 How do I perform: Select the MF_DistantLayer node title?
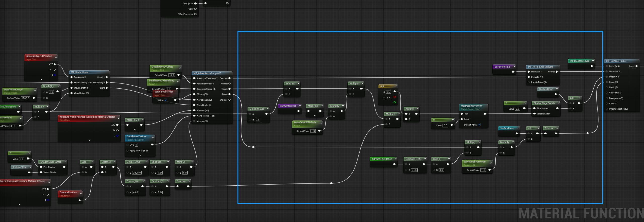click(80, 72)
